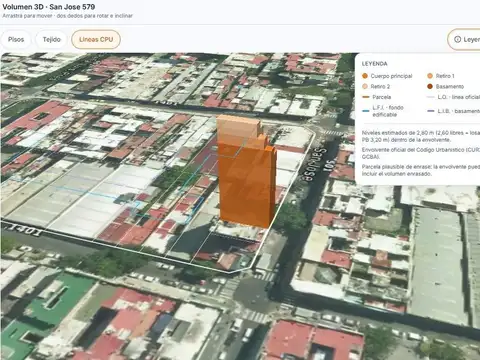The height and width of the screenshot is (360, 480).
Task: Click the 'Parcela' legend label
Action: click(382, 97)
